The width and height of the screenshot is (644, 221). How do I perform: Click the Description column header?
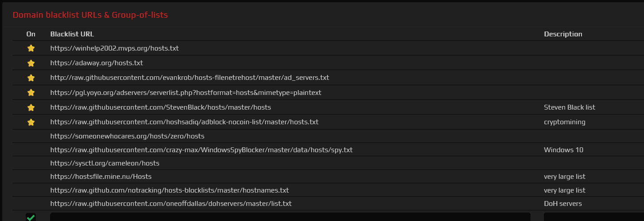[563, 34]
